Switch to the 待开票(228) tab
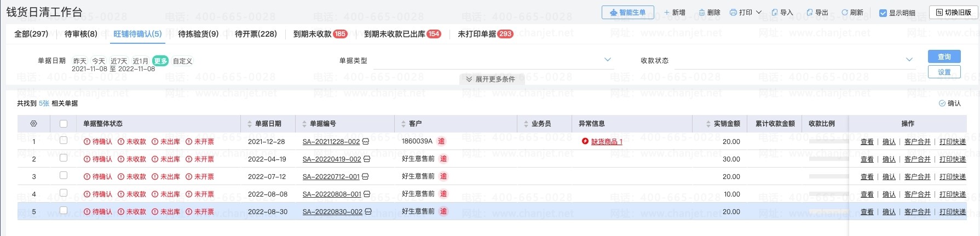Image resolution: width=980 pixels, height=236 pixels. click(256, 34)
